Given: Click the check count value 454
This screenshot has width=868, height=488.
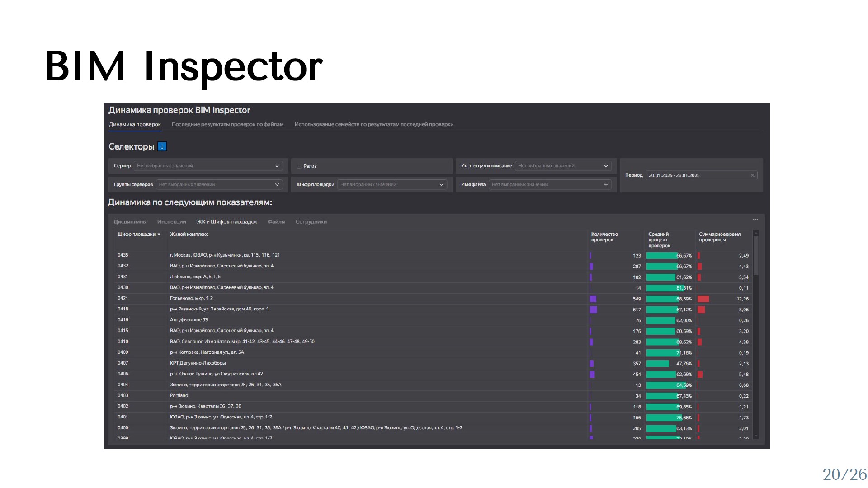Looking at the screenshot, I should (x=637, y=375).
